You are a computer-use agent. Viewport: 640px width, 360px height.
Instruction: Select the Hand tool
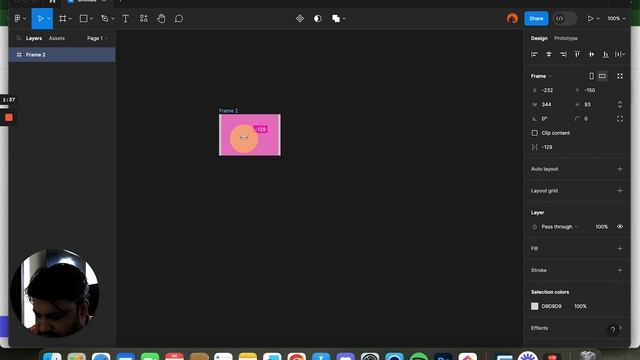[x=161, y=18]
